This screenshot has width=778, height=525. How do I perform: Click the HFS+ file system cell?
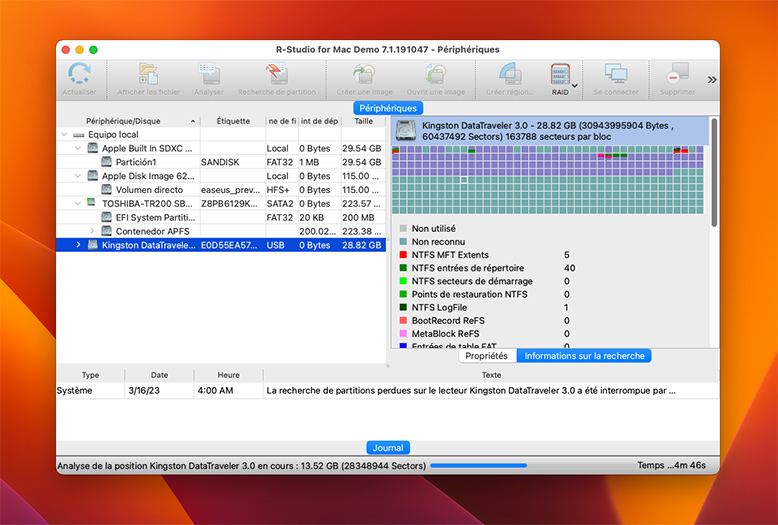(x=281, y=190)
